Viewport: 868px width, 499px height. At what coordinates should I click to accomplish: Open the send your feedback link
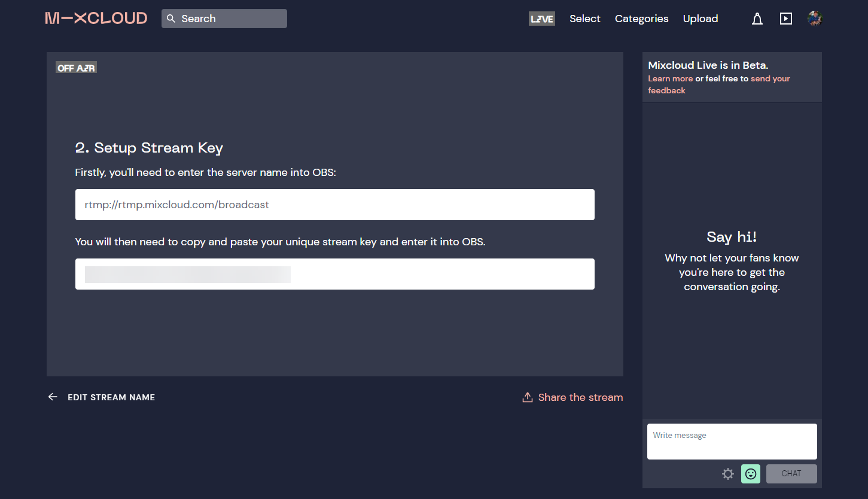tap(719, 84)
